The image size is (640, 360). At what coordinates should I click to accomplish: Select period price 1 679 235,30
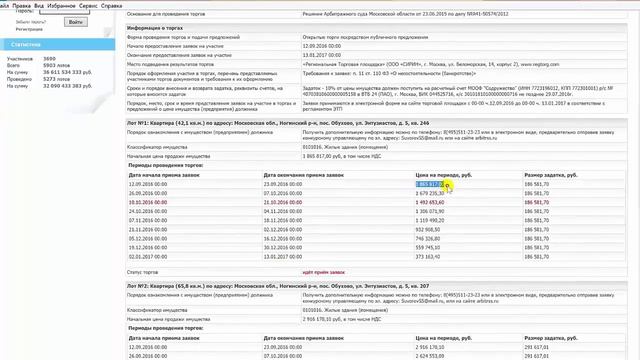(x=430, y=193)
